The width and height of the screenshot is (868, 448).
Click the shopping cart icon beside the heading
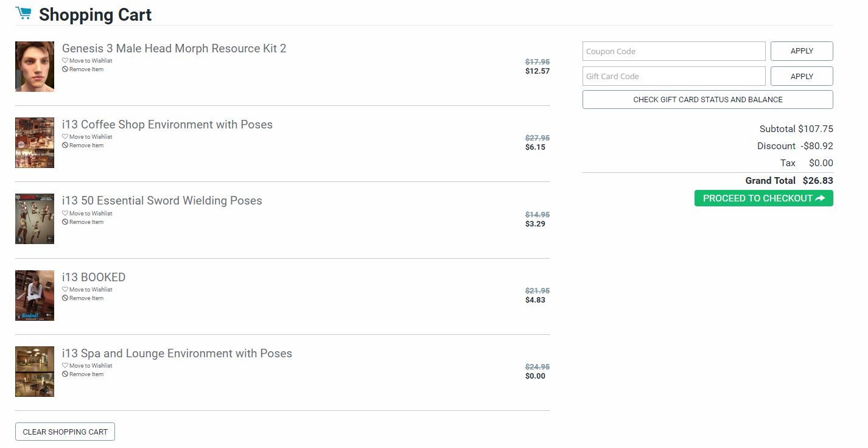tap(23, 13)
